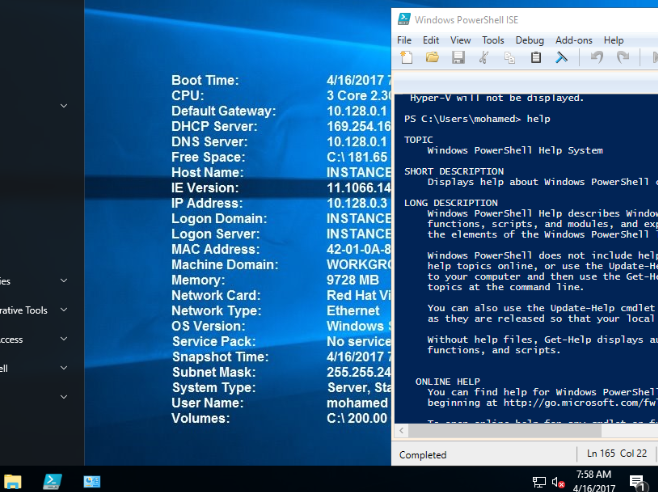Open File Explorer from the taskbar

point(13,481)
